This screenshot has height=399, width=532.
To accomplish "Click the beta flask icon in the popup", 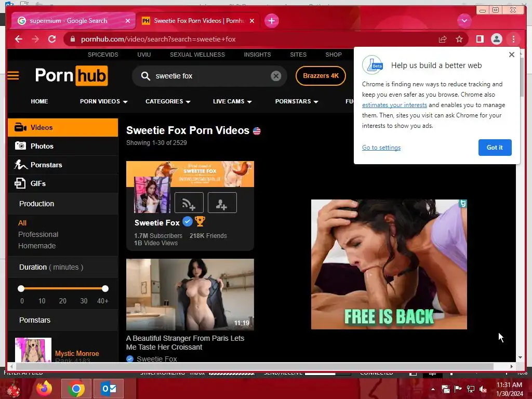I will (x=373, y=65).
